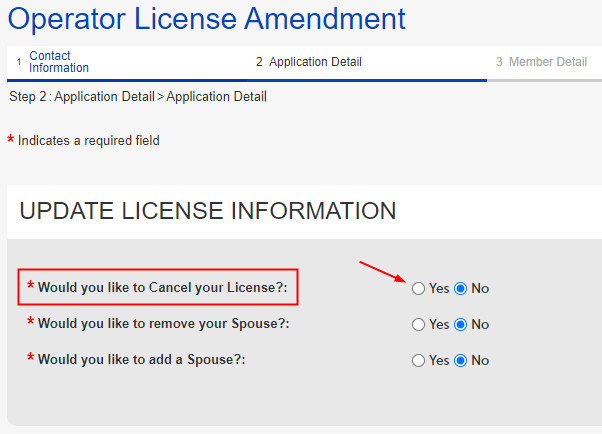Switch to the Member Detail step tab

click(x=547, y=62)
